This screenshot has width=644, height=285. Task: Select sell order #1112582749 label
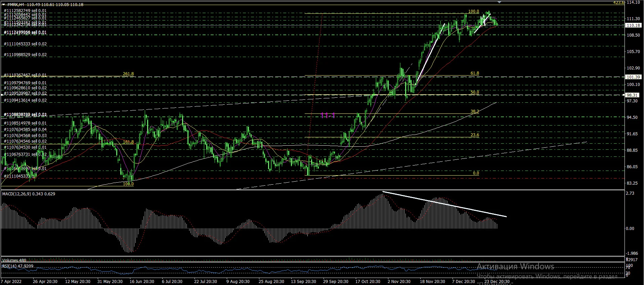click(25, 11)
